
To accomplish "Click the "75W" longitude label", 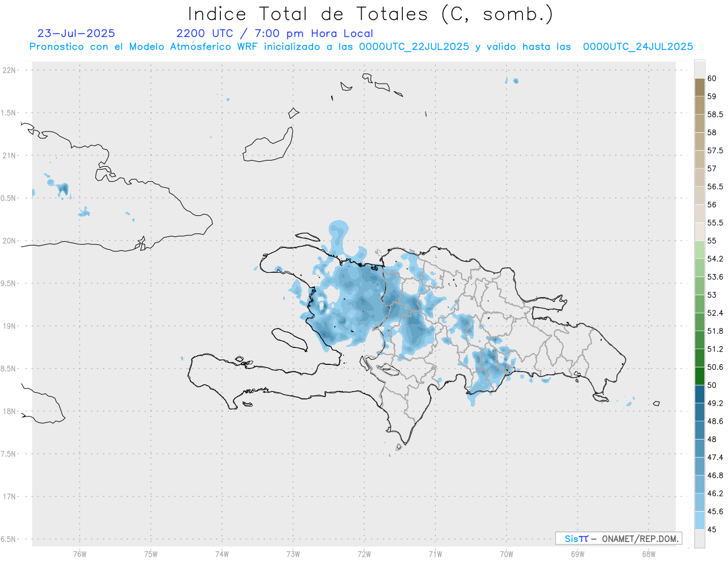I will (x=151, y=554).
